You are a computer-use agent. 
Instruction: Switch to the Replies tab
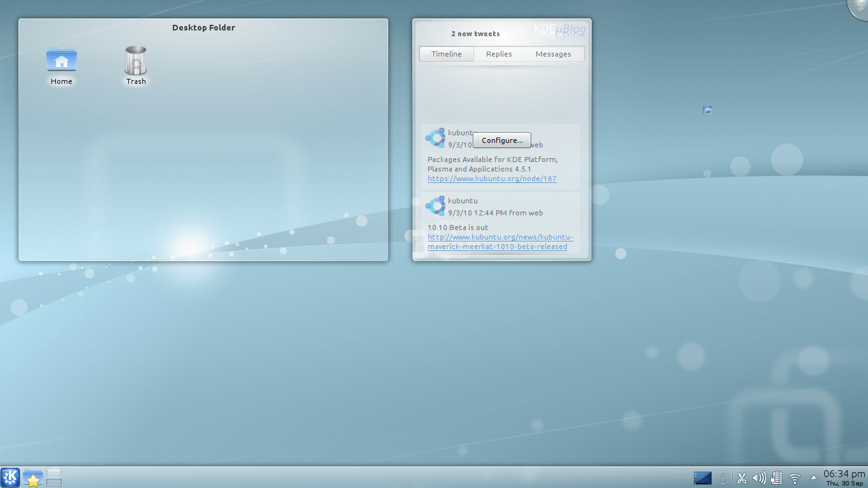tap(499, 54)
